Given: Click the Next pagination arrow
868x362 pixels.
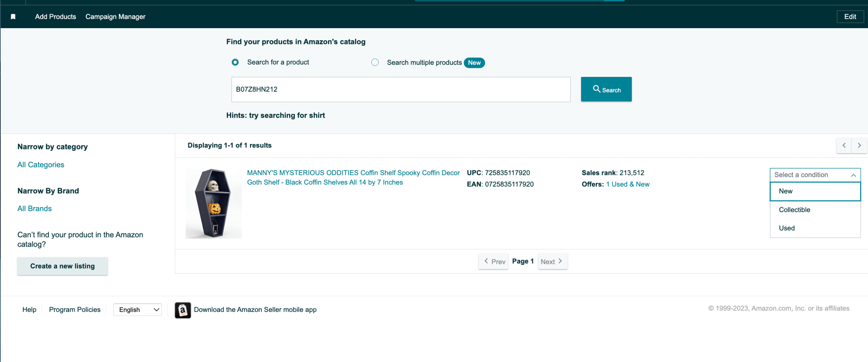Looking at the screenshot, I should click(552, 261).
